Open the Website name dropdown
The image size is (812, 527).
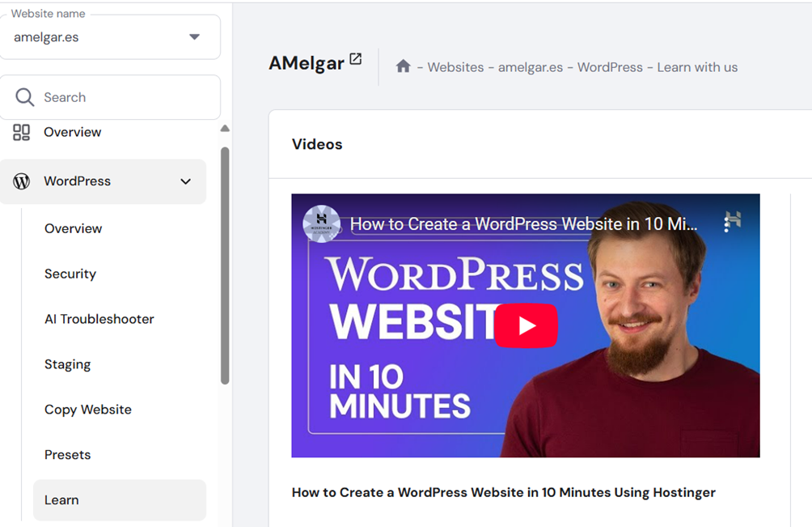(x=193, y=37)
